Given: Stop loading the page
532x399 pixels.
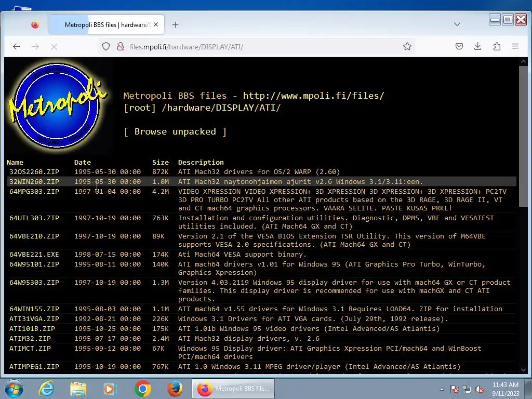Looking at the screenshot, I should coord(54,46).
